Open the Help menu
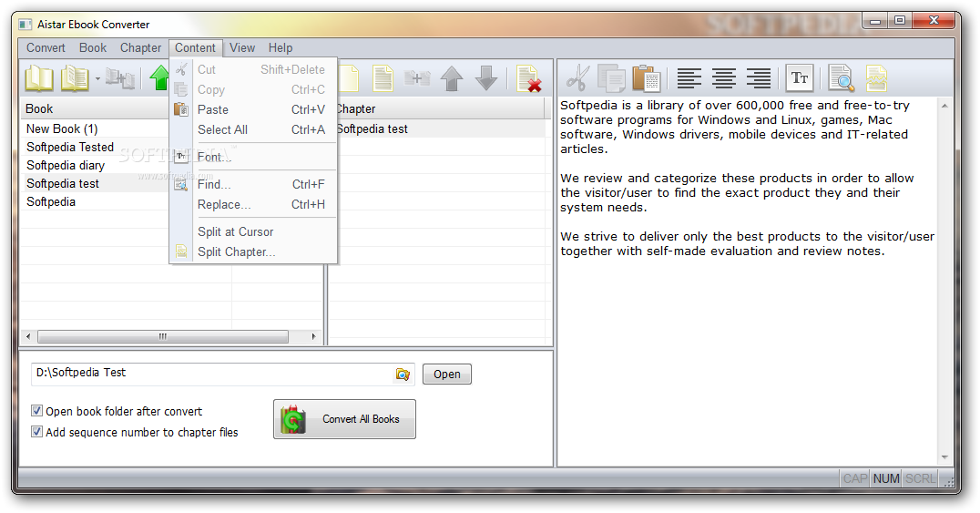Image resolution: width=980 pixels, height=513 pixels. (281, 47)
